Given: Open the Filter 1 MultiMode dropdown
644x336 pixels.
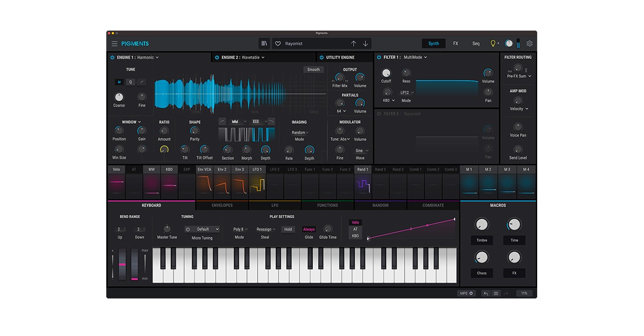Looking at the screenshot, I should [415, 57].
